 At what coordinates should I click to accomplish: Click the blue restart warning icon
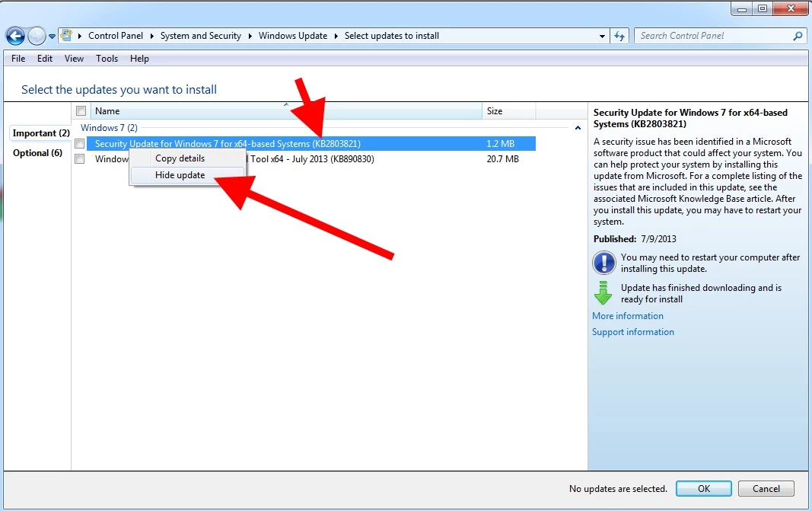coord(603,263)
